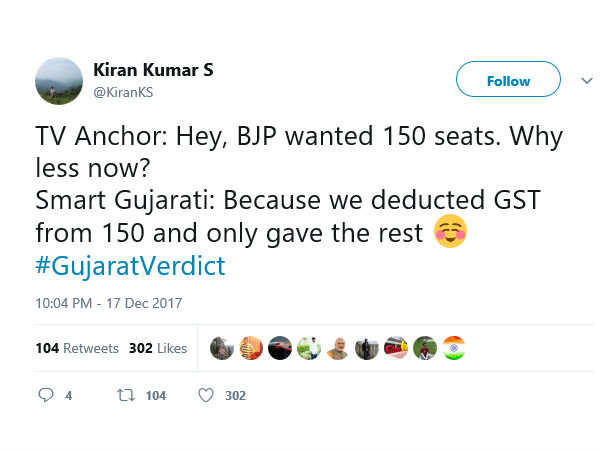This screenshot has width=600, height=450.
Task: Show the 302 Likes list
Action: [158, 349]
